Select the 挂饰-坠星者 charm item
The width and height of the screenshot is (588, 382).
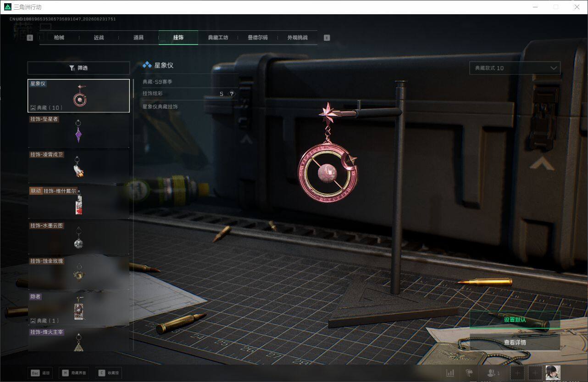(78, 131)
